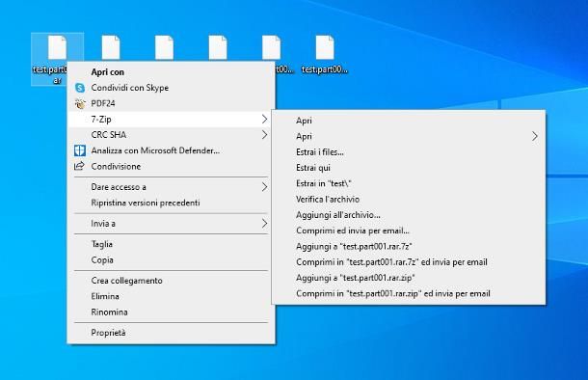Choose Comprimi in "test.part001.rar.7z" ed invia per email
This screenshot has width=588, height=380.
[x=409, y=262]
